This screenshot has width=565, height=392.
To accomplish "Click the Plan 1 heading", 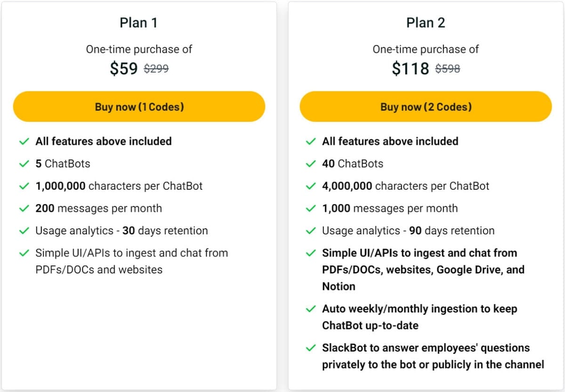I will [x=138, y=22].
